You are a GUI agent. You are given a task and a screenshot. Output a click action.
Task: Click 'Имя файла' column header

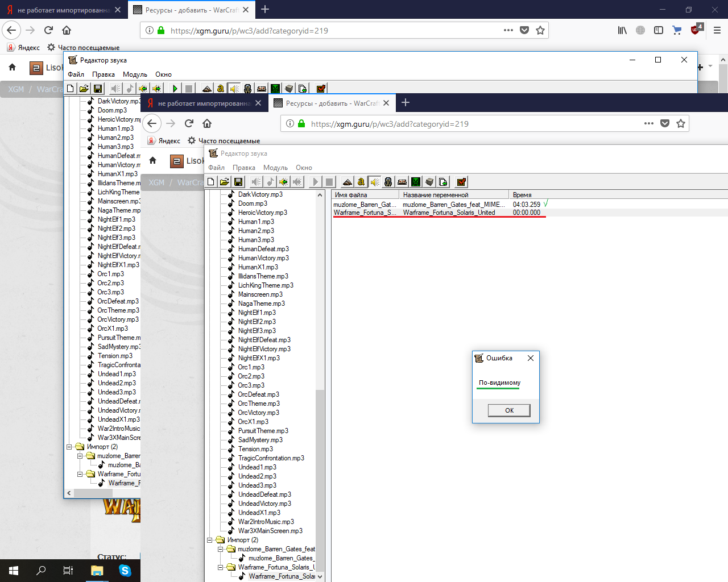pos(365,195)
